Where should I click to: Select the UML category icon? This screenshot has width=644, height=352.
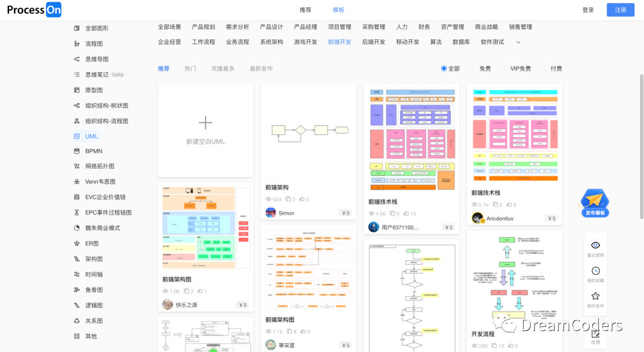tap(77, 137)
